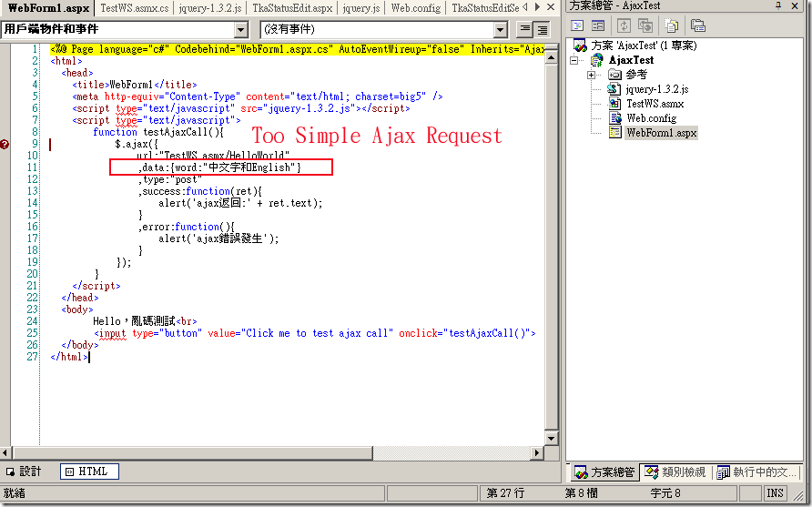Click horizontal scrollbar left arrow in editor
This screenshot has width=812, height=507.
point(5,452)
